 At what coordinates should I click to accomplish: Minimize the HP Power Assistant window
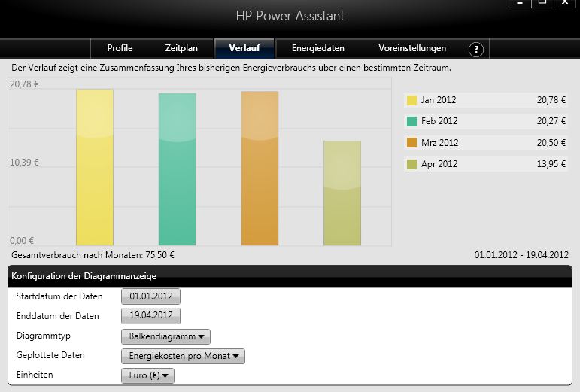pos(520,3)
